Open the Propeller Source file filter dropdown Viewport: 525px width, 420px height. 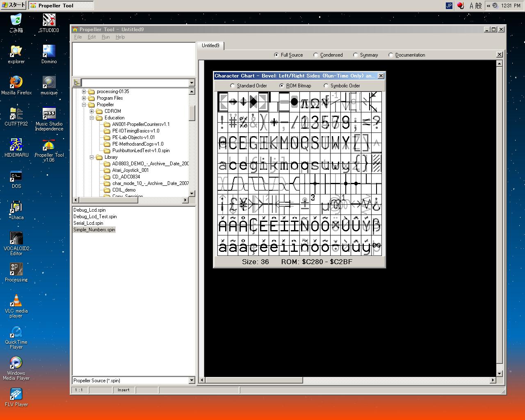tap(192, 381)
